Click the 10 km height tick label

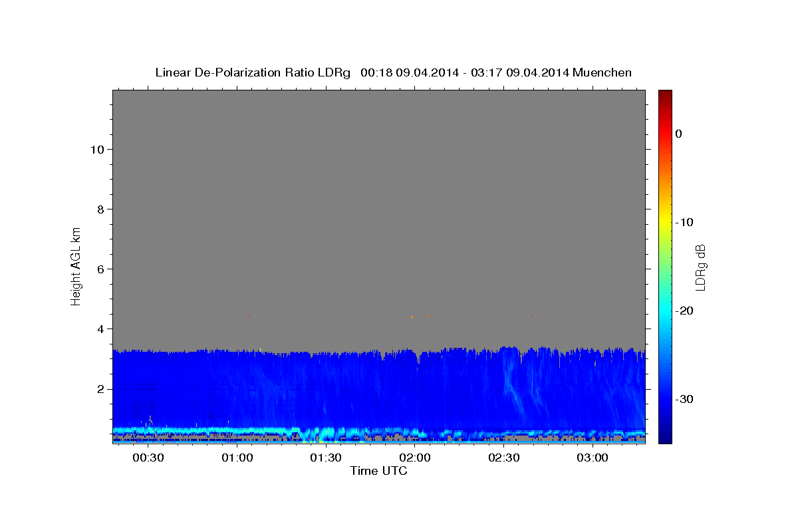click(95, 150)
